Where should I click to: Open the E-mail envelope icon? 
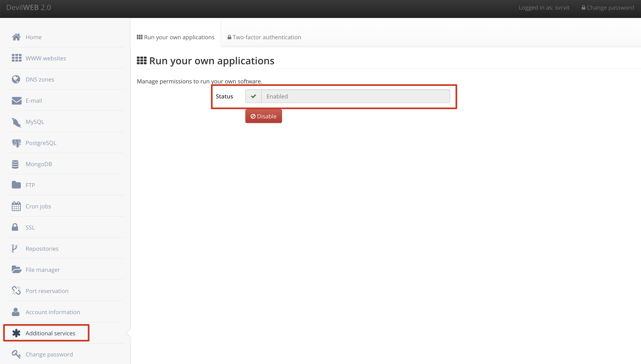pyautogui.click(x=16, y=100)
